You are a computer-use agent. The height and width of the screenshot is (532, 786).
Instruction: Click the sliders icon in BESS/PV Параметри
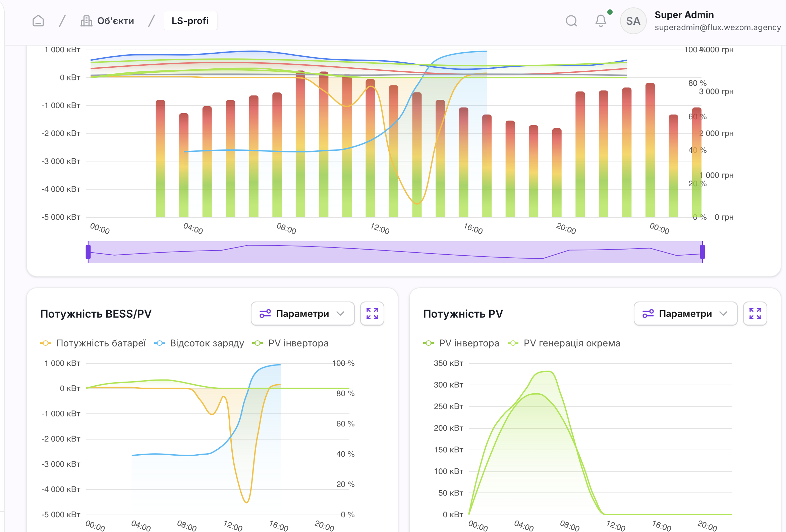[x=265, y=314]
